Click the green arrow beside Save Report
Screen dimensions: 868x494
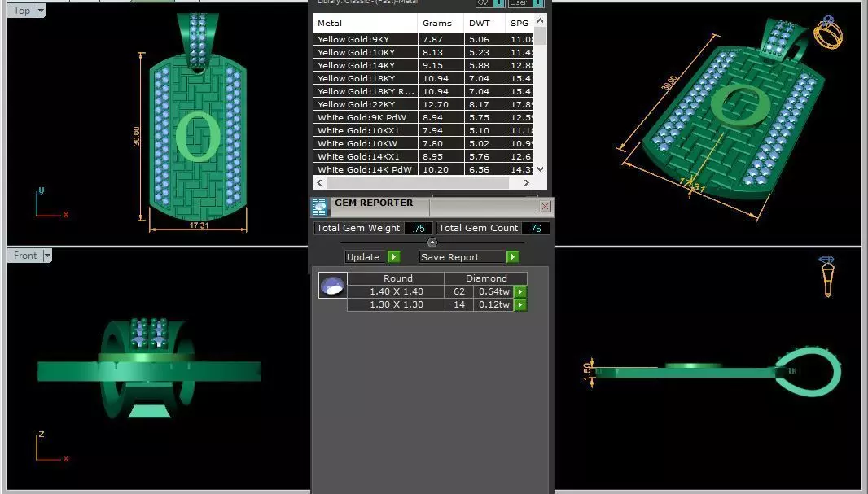(x=513, y=256)
